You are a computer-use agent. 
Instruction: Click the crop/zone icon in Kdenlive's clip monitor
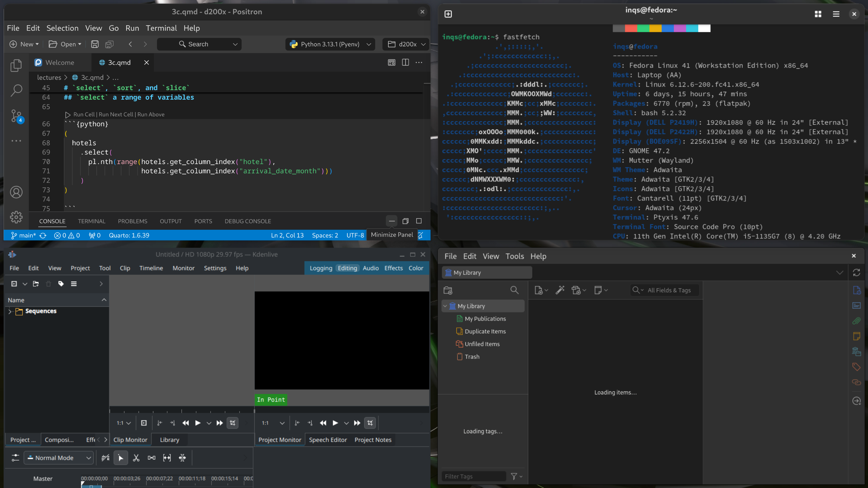(x=233, y=423)
